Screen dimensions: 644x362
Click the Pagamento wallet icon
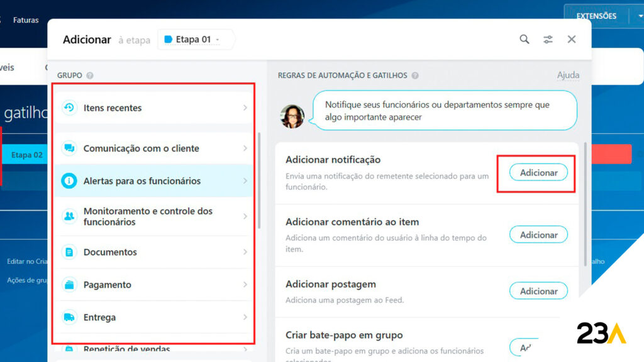[x=69, y=285]
